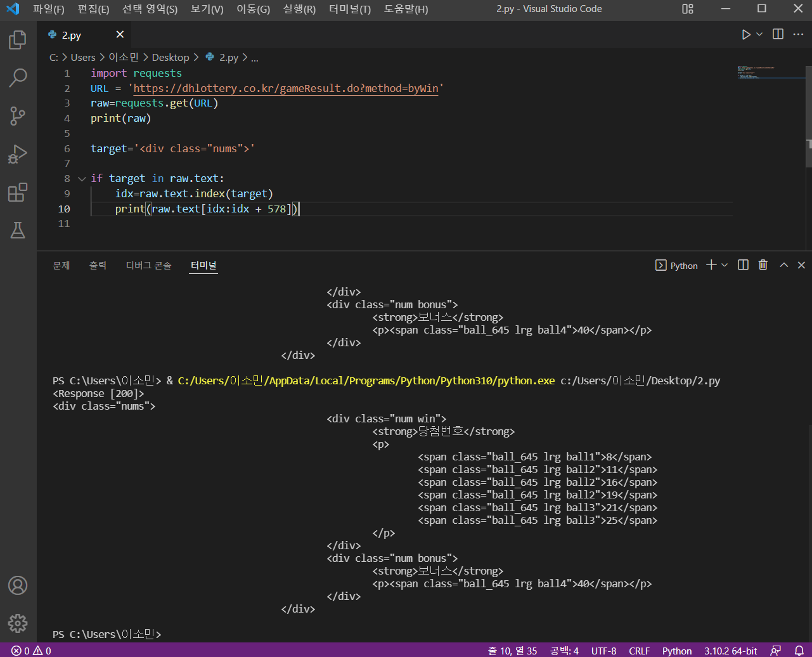Open the Explorer view in activity bar
This screenshot has height=657, width=812.
(18, 40)
